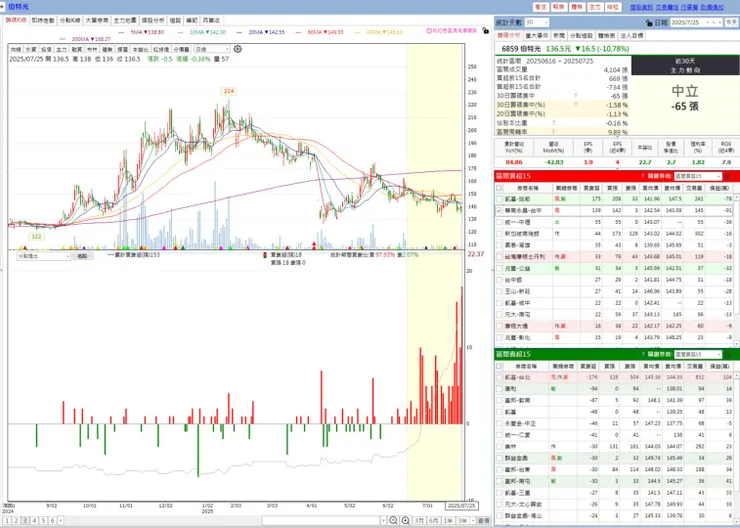Toggle the 融資 indicator button on chart toolbar
This screenshot has width=740, height=528.
76,49
